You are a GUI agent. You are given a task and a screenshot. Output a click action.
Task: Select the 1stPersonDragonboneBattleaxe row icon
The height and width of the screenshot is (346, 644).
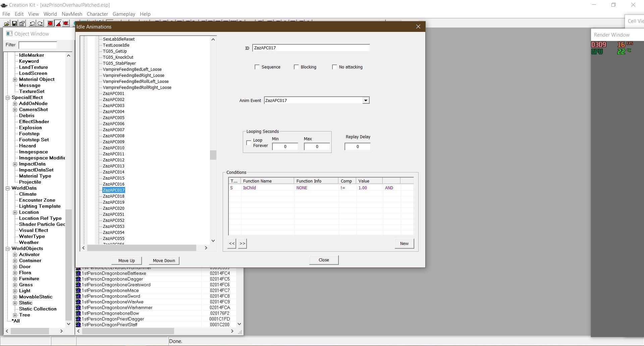pyautogui.click(x=78, y=273)
